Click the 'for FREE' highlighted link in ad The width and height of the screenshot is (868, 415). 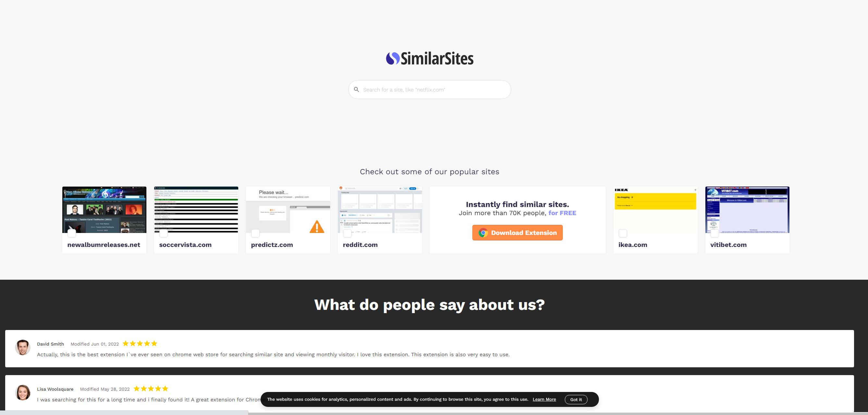tap(561, 213)
